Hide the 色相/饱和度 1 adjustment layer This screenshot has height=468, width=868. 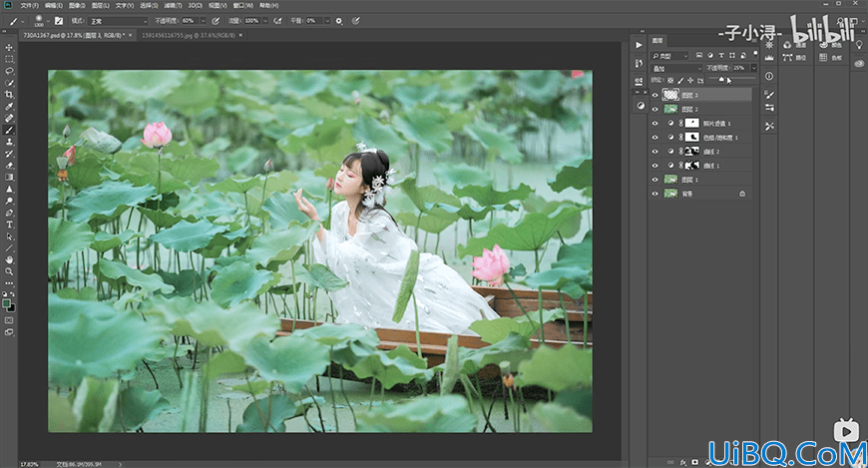coord(654,138)
